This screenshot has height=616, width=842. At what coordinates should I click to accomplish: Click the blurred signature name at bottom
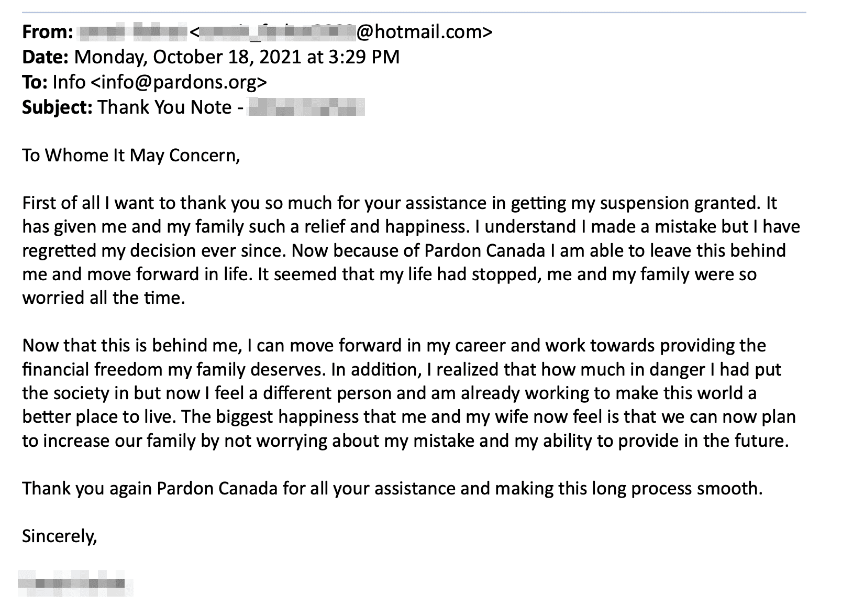(x=75, y=583)
